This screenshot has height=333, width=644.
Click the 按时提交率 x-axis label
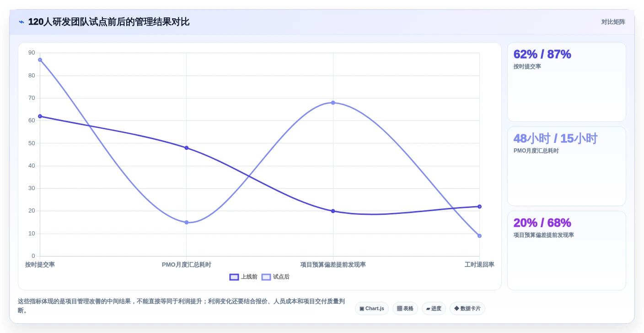[40, 265]
